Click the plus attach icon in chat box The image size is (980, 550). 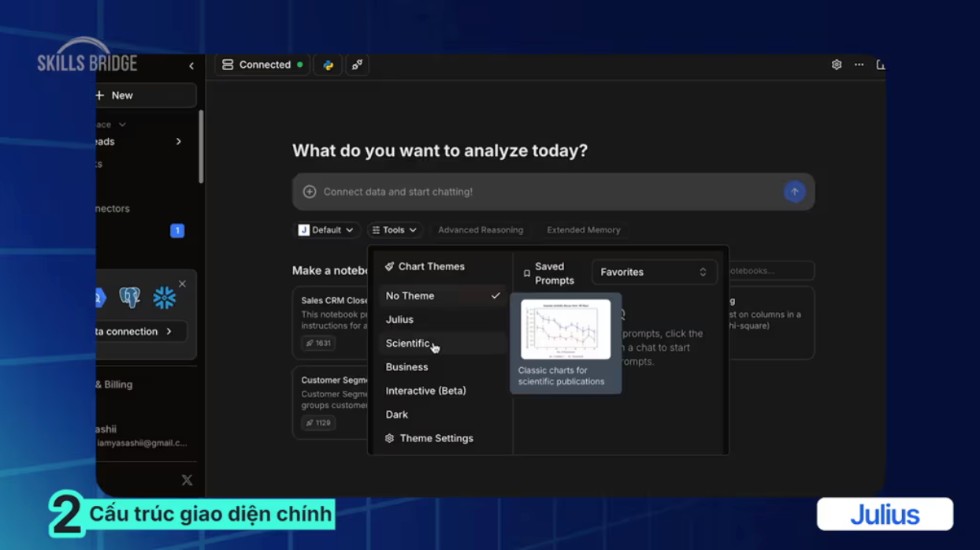310,192
